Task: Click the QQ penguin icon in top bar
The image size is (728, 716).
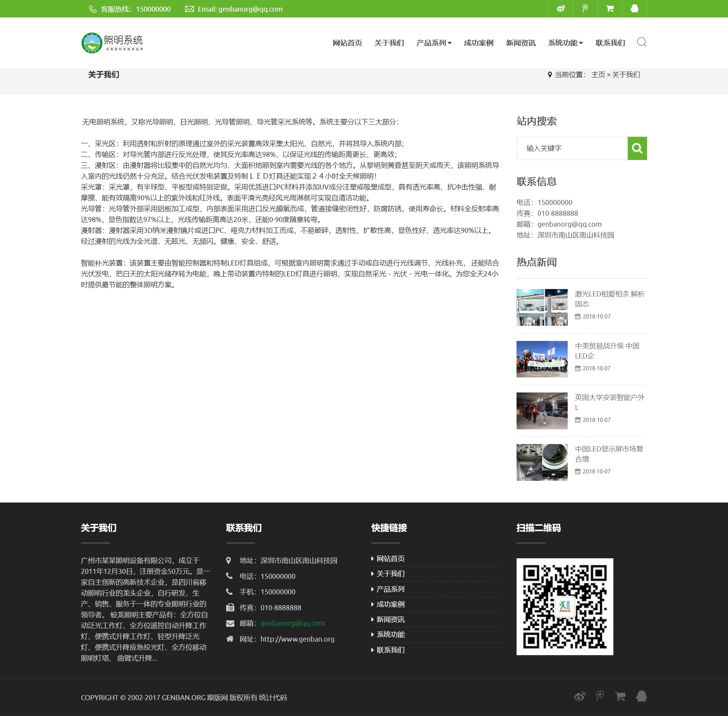Action: tap(634, 8)
